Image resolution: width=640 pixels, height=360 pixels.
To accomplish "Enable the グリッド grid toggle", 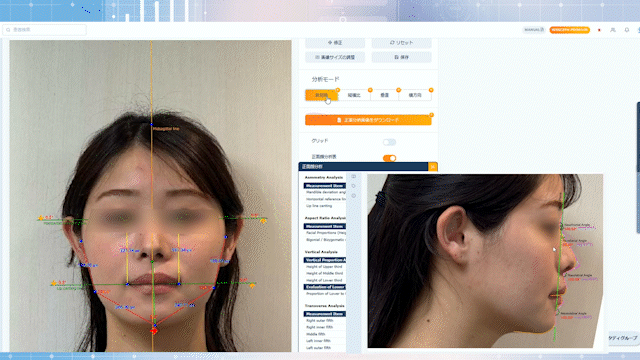I will (x=389, y=142).
